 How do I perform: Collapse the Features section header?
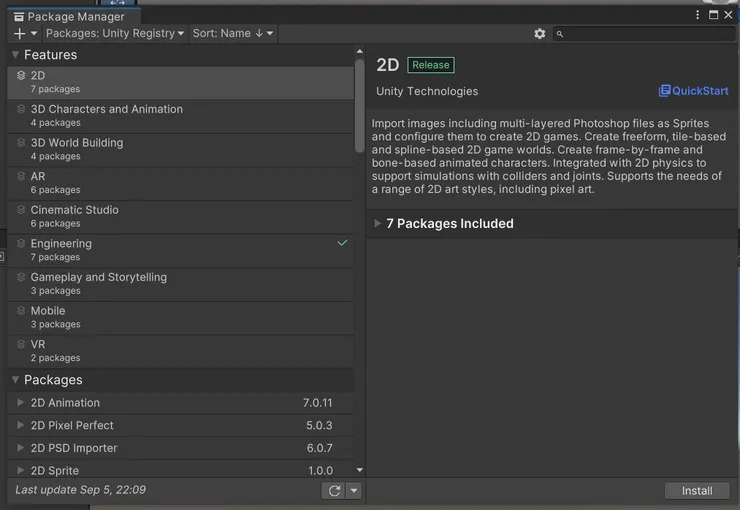coord(15,55)
